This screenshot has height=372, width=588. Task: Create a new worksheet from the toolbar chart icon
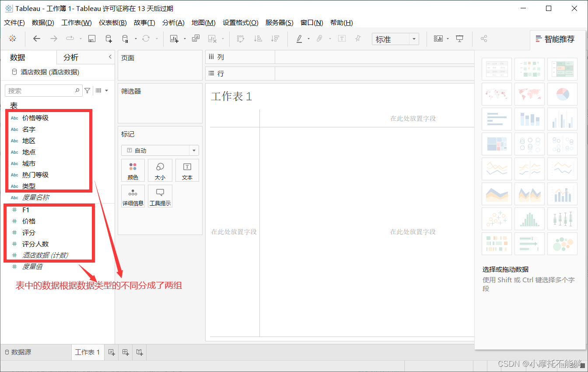(174, 39)
